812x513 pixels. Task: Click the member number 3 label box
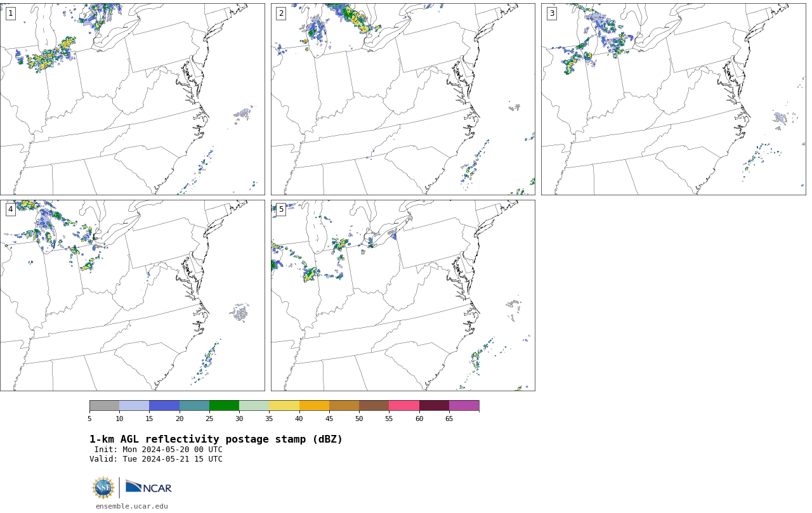pyautogui.click(x=552, y=13)
